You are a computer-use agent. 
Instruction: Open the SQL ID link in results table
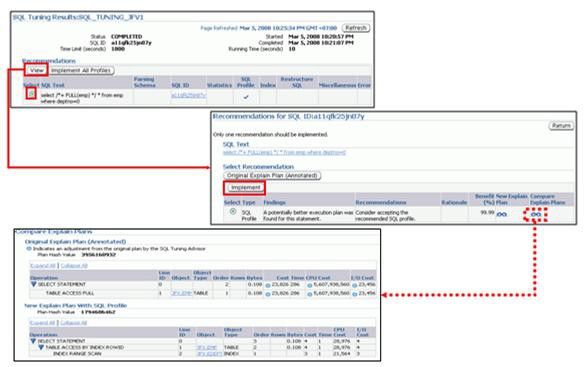189,96
